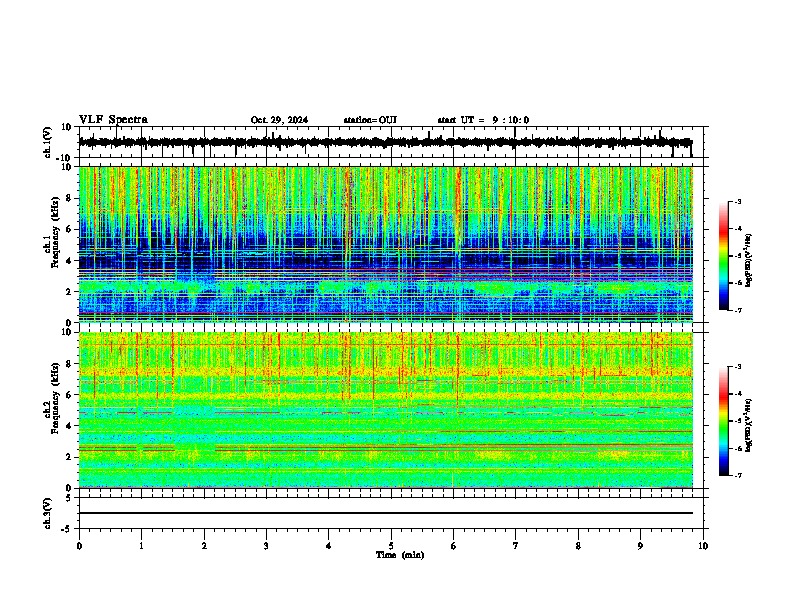Click the flat ch.3 voltage trace line

point(385,513)
